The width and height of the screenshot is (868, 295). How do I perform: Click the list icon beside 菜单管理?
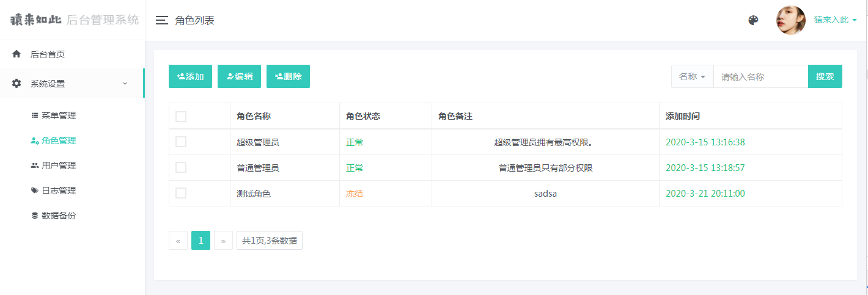click(x=35, y=115)
